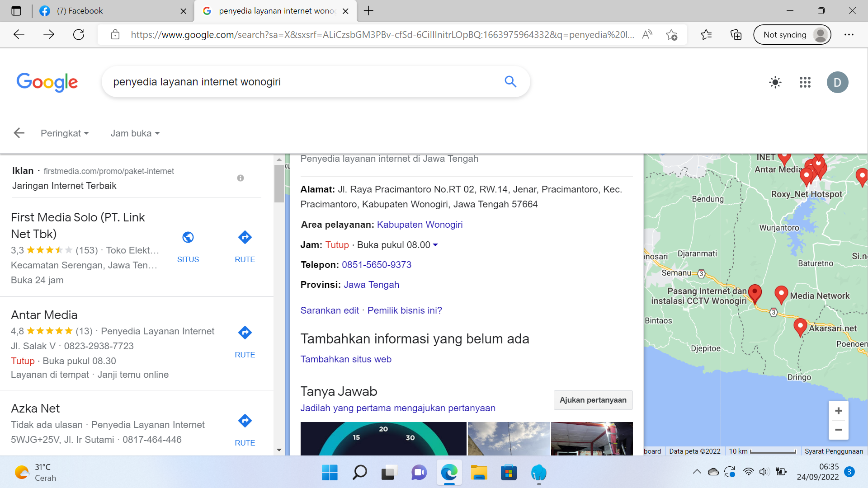The height and width of the screenshot is (488, 868).
Task: Go forward with browser forward arrow
Action: pos(49,34)
